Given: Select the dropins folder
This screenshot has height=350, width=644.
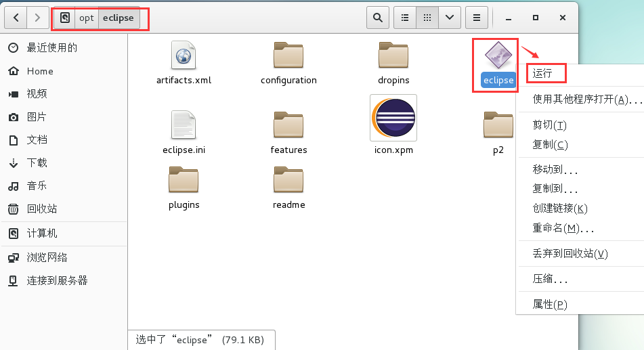Looking at the screenshot, I should [393, 55].
